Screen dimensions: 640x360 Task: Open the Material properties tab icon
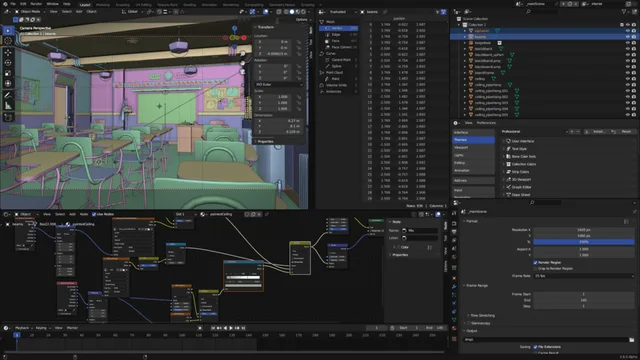454,328
